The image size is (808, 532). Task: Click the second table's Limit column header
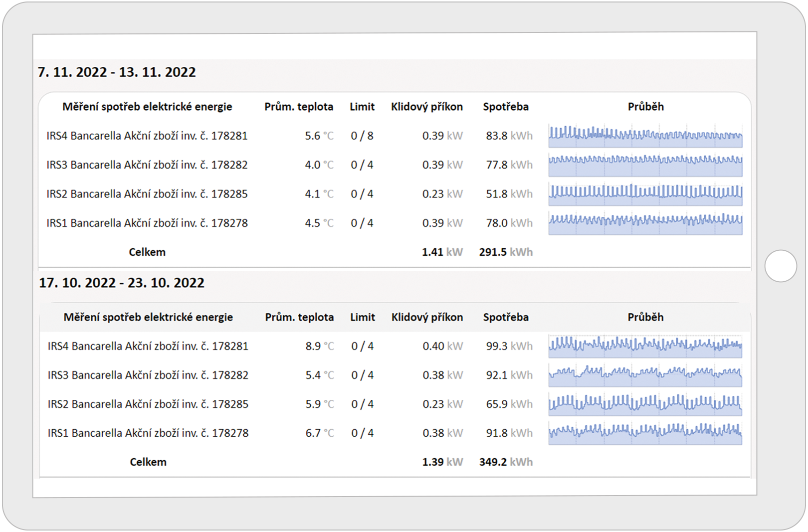pyautogui.click(x=363, y=317)
